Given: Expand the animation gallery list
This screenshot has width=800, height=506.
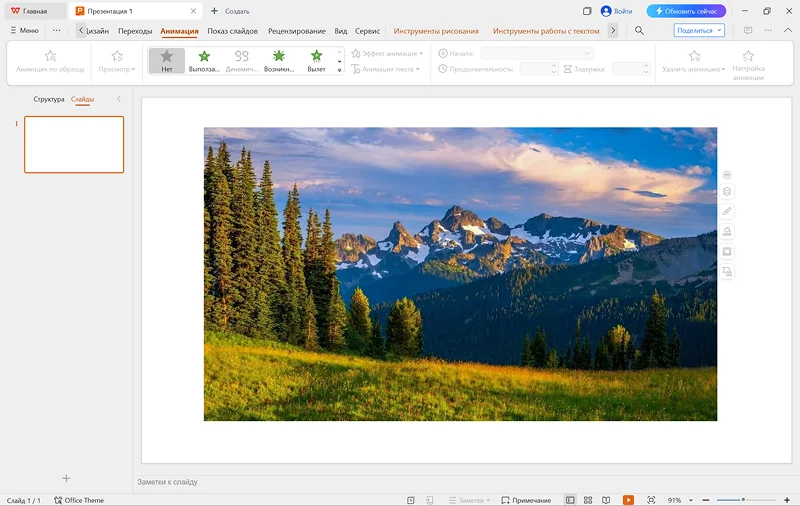Looking at the screenshot, I should (x=340, y=70).
